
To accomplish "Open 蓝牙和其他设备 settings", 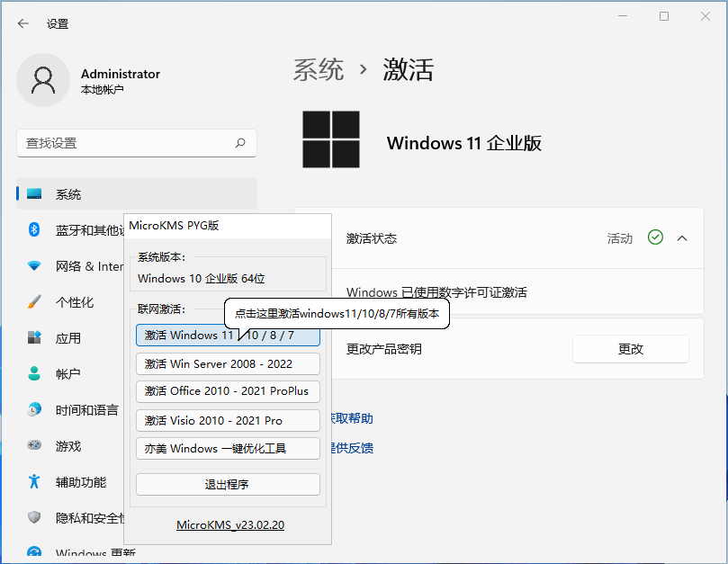I will coord(90,229).
